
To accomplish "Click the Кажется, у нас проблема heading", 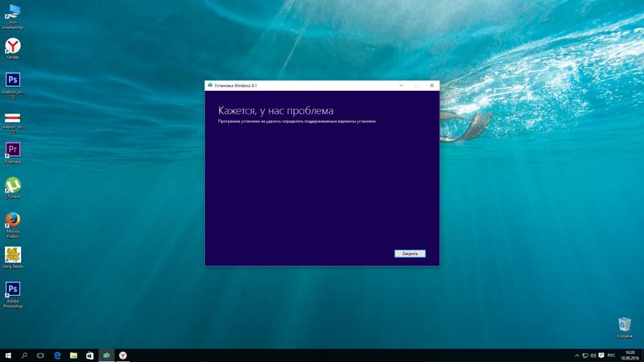I will click(275, 111).
